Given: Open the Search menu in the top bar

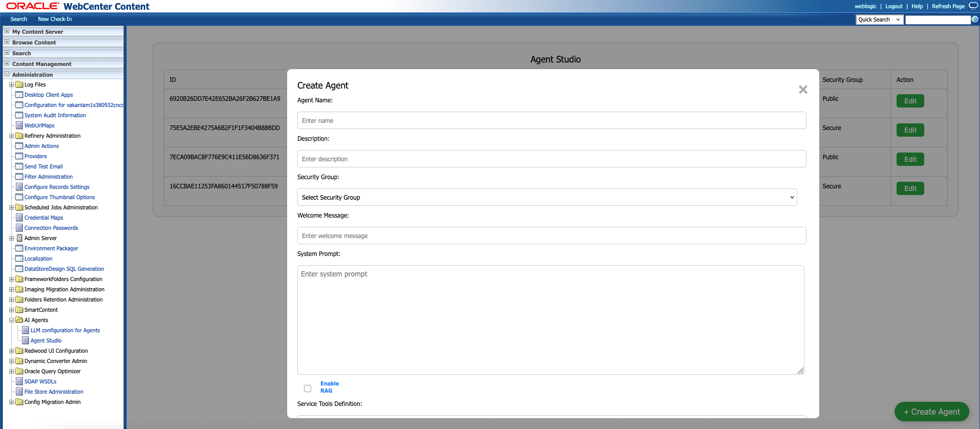Looking at the screenshot, I should point(19,19).
